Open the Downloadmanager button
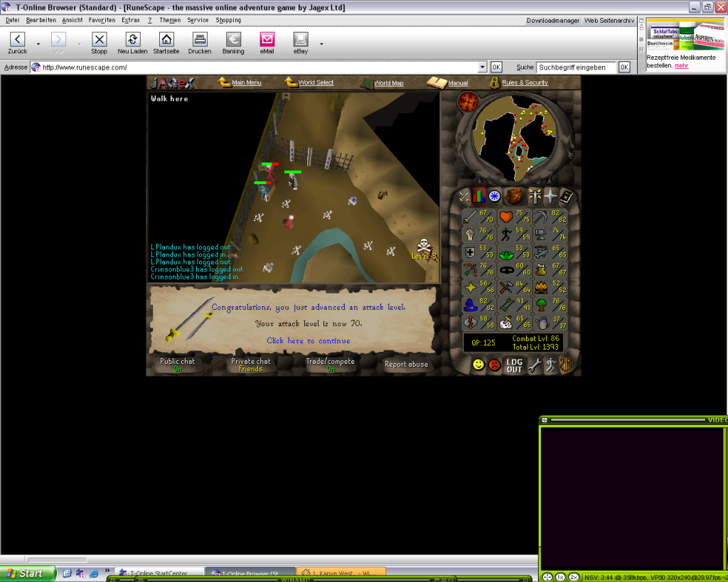 [552, 21]
